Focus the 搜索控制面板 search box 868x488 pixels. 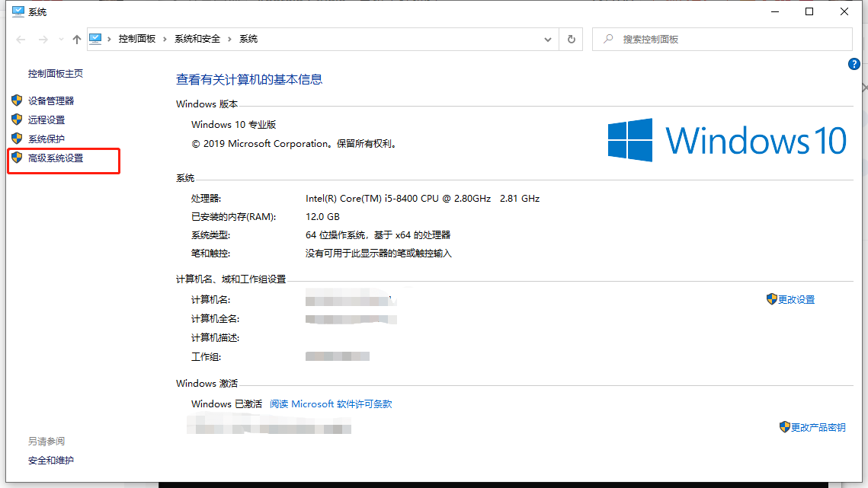(722, 40)
